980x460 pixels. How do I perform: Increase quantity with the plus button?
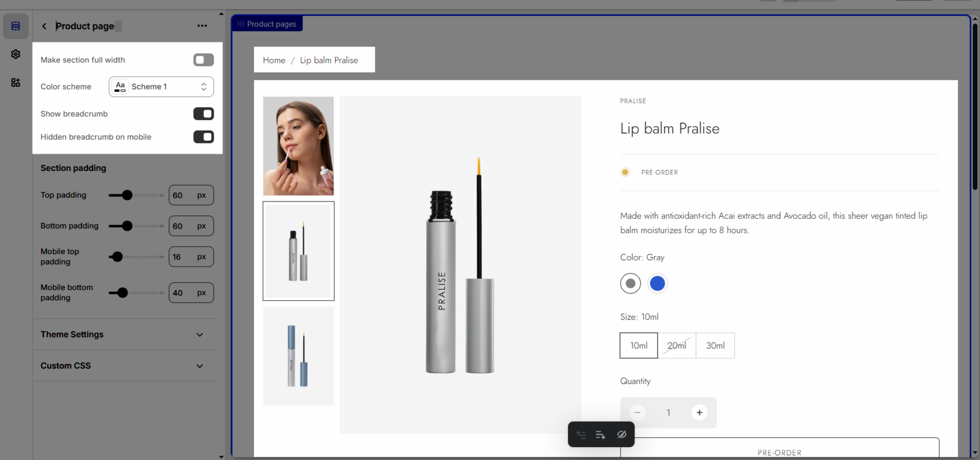(699, 412)
